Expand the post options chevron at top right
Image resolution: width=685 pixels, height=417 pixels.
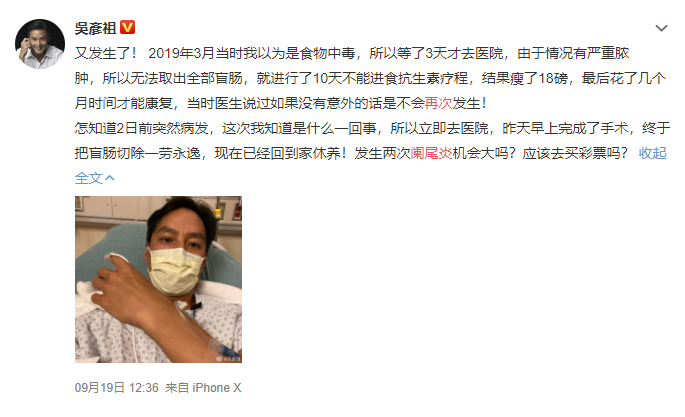click(661, 28)
